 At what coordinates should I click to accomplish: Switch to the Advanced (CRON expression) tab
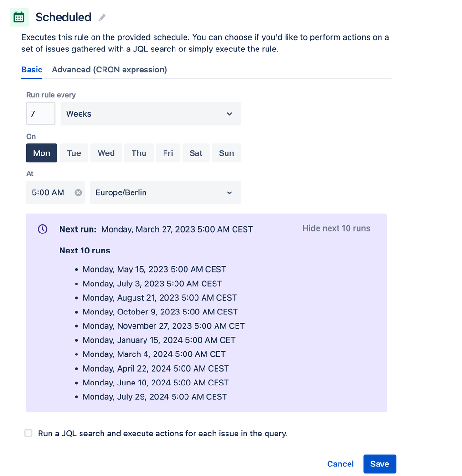coord(110,70)
